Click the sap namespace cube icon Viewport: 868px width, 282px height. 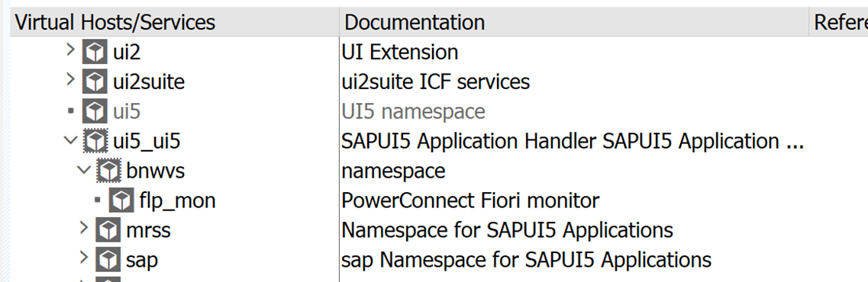coord(108,259)
